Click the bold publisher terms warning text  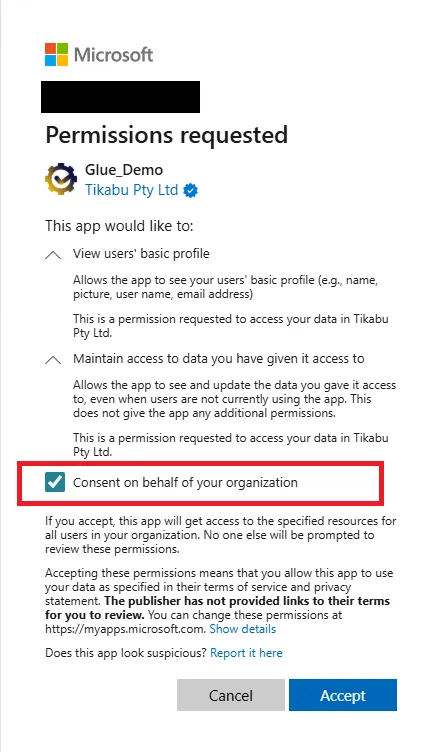[x=217, y=608]
